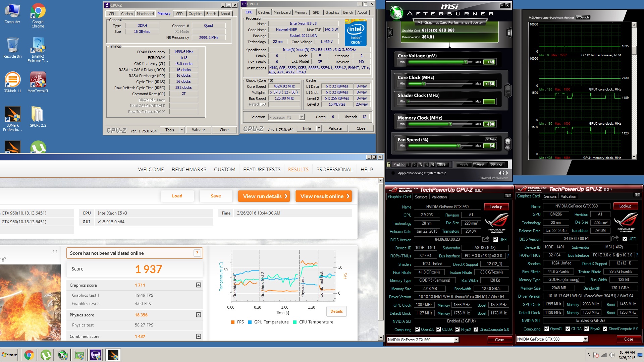Take screenshot with right GPU-Z camera icon

click(637, 195)
